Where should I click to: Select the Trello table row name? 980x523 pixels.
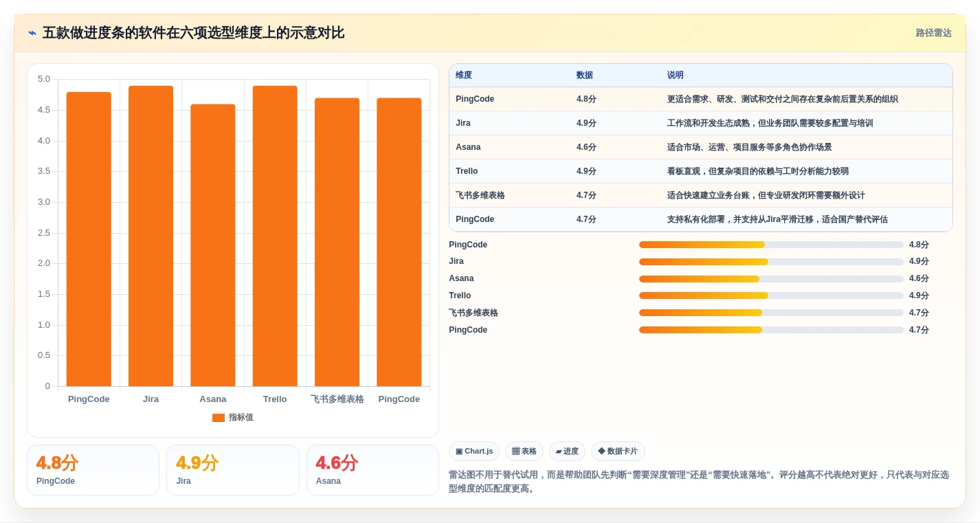467,171
